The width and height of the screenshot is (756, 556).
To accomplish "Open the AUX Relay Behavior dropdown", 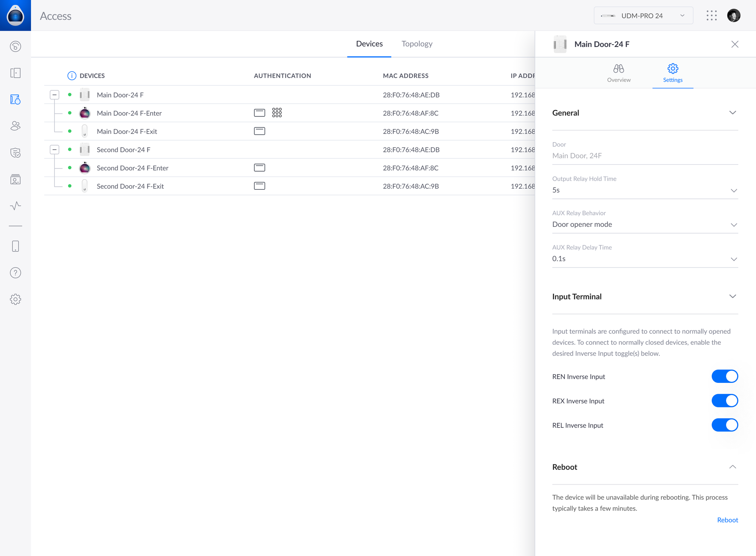I will (644, 225).
